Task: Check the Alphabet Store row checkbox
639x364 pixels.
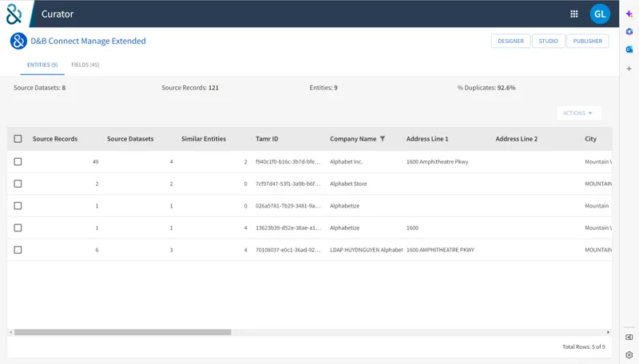Action: pyautogui.click(x=18, y=184)
